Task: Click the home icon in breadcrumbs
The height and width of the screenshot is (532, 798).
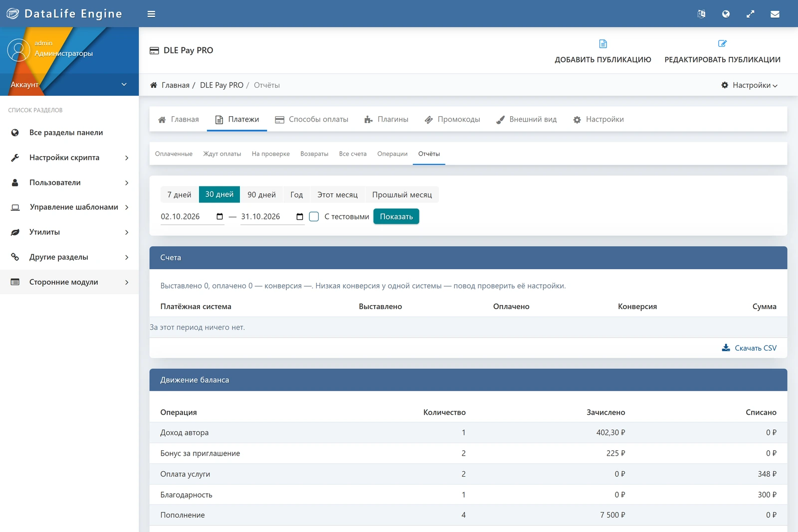Action: coord(154,85)
